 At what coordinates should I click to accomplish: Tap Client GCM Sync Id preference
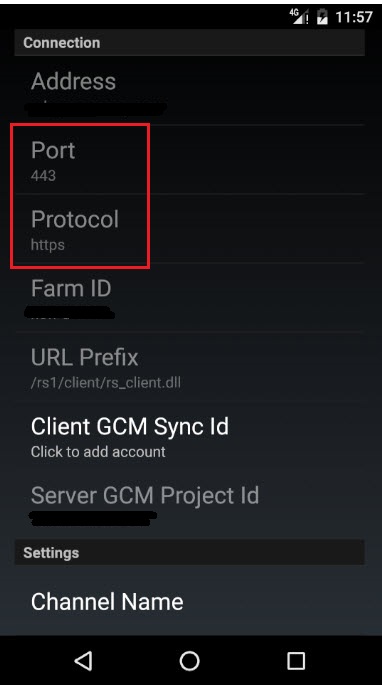[x=190, y=436]
